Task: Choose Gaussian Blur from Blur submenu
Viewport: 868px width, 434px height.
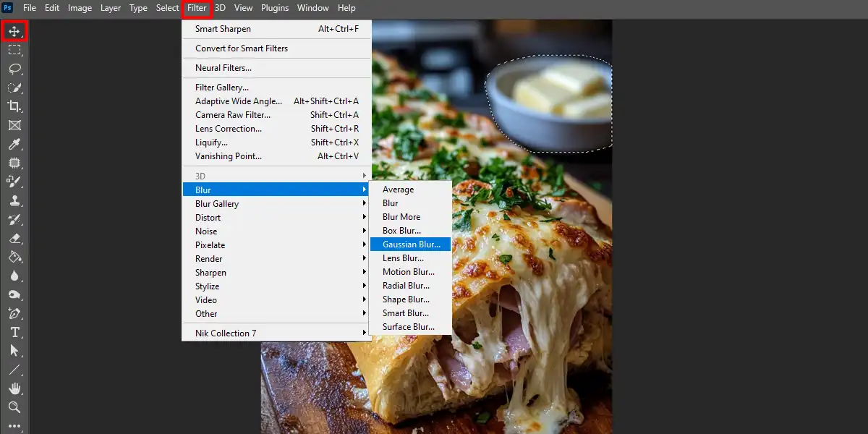Action: 411,244
